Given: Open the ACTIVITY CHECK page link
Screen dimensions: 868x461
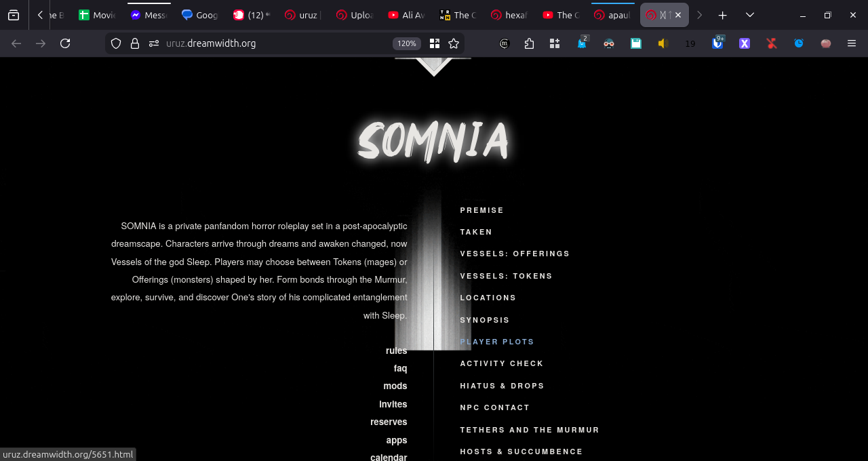Looking at the screenshot, I should [502, 363].
